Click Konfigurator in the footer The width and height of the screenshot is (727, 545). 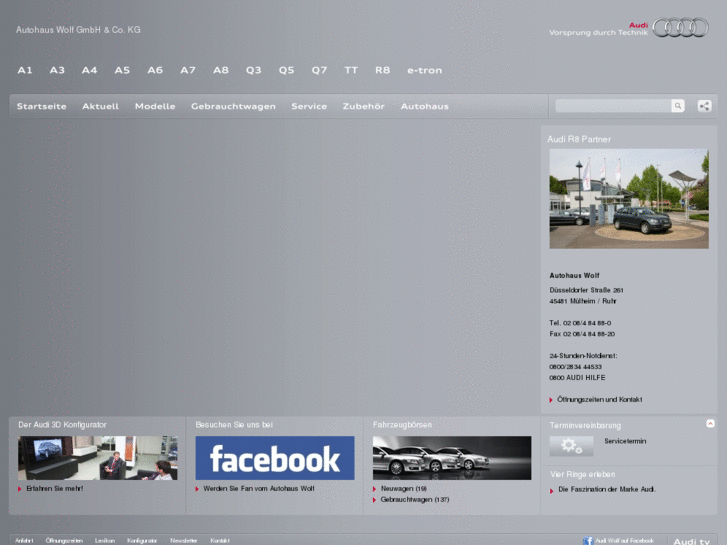[142, 541]
